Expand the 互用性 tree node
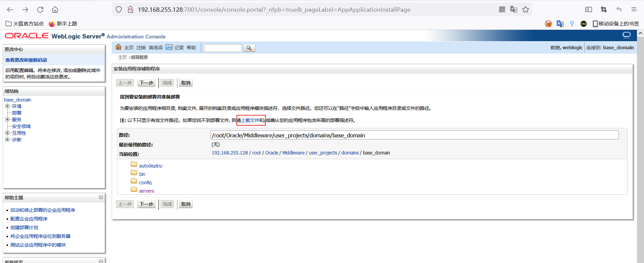 [7, 133]
